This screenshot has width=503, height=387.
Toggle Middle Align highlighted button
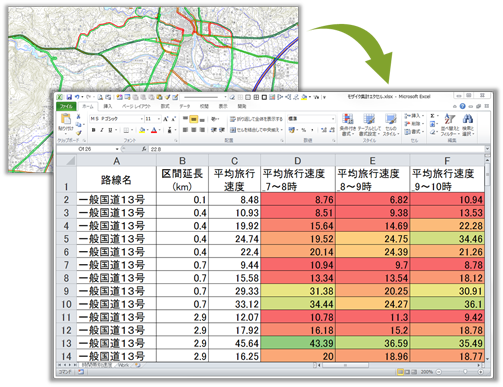[x=194, y=119]
